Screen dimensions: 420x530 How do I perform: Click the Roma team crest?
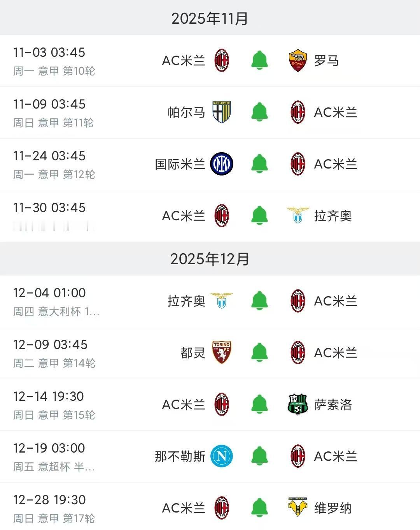tap(297, 61)
